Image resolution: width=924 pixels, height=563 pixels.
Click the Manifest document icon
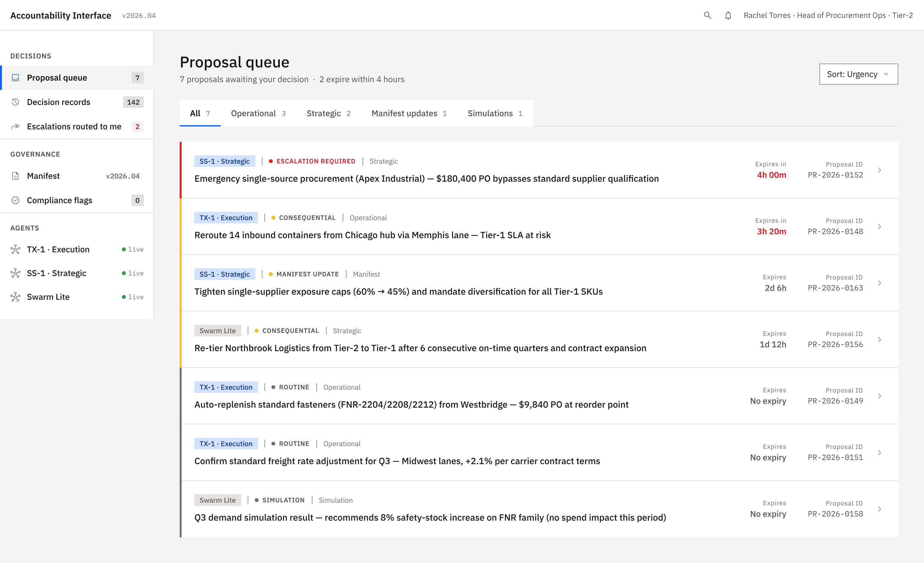point(15,176)
